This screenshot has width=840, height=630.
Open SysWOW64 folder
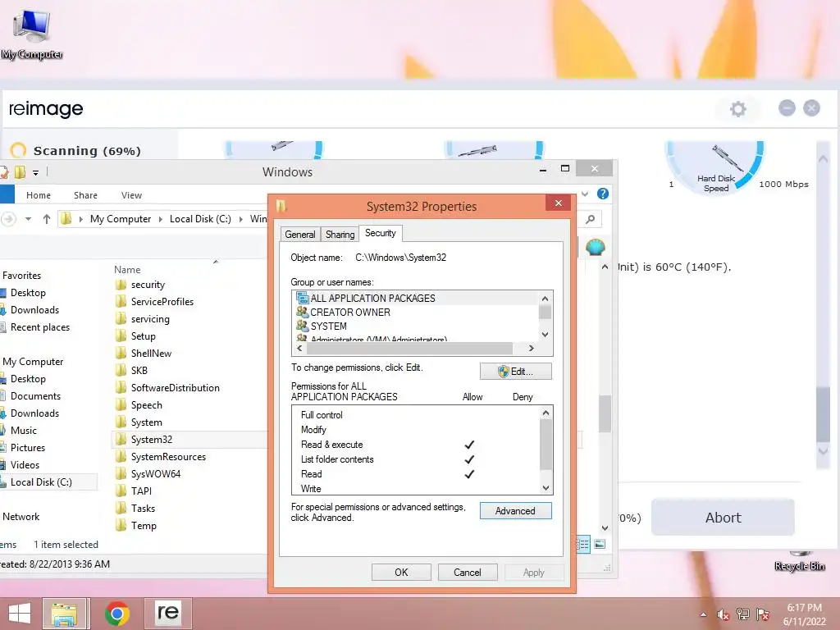(156, 474)
